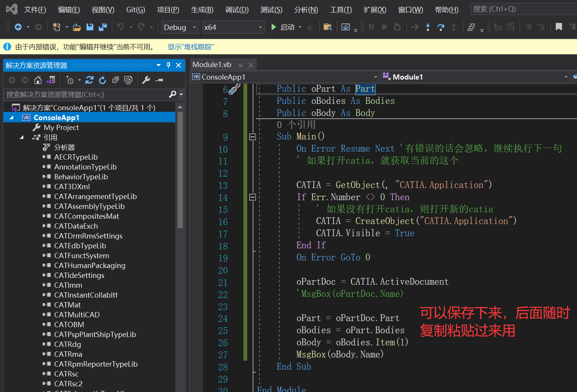Open the 扩展(X) menu
The image size is (577, 392).
375,9
